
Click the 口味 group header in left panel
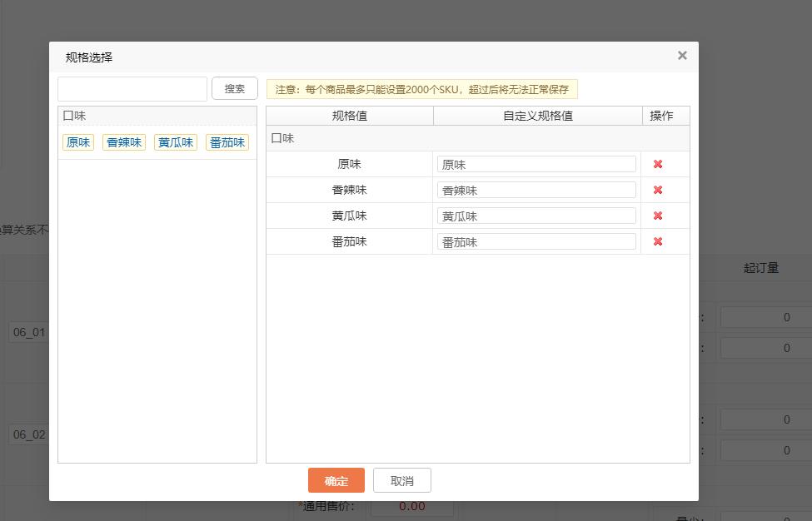click(157, 116)
